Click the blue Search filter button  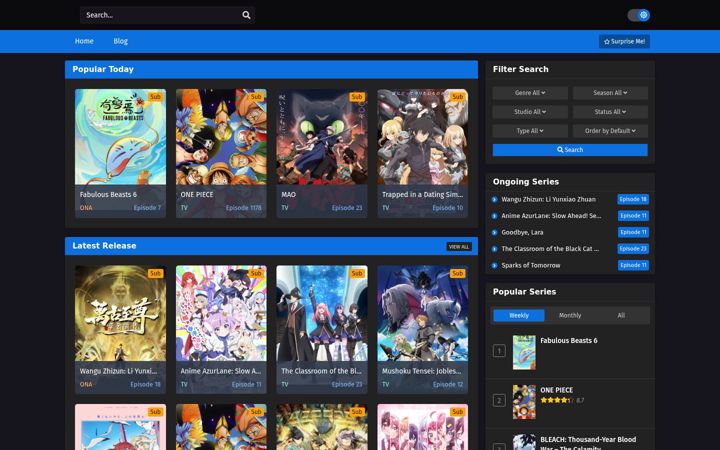570,150
